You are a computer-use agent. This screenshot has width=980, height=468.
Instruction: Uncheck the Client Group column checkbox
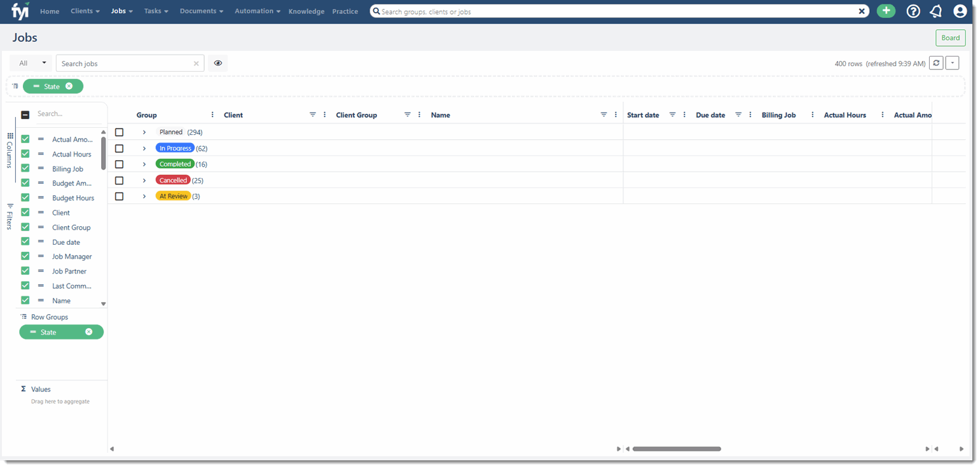pos(25,227)
